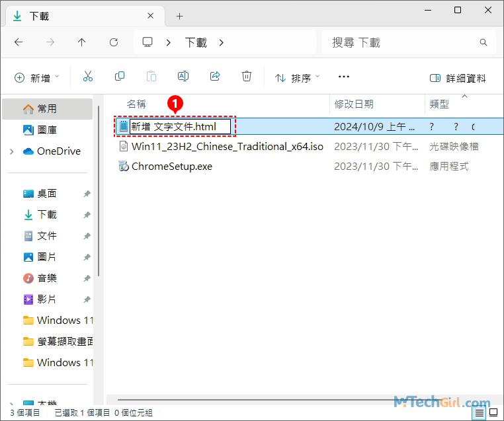Open 常用 in the navigation pane

tap(46, 109)
